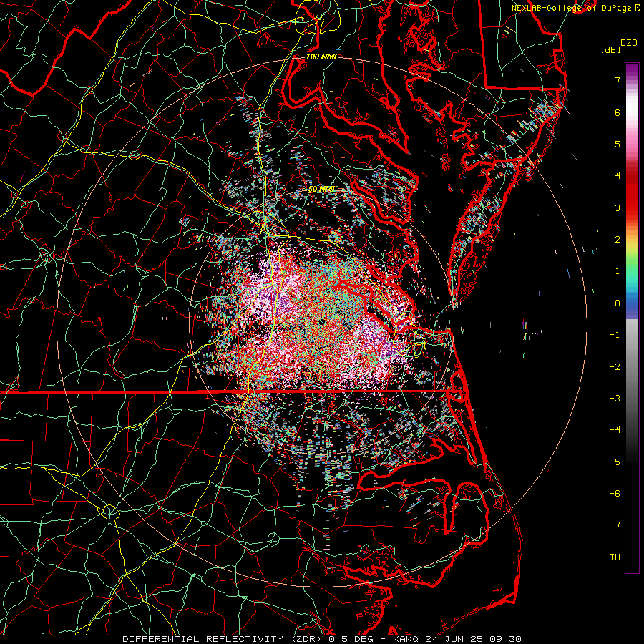The image size is (644, 644).
Task: Click the -6 dB scale value
Action: click(x=615, y=494)
